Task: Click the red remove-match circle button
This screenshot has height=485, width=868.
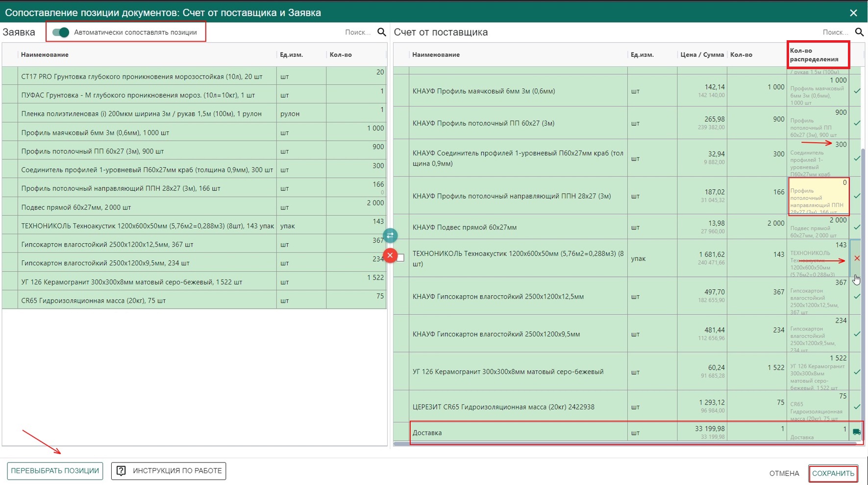Action: [390, 255]
